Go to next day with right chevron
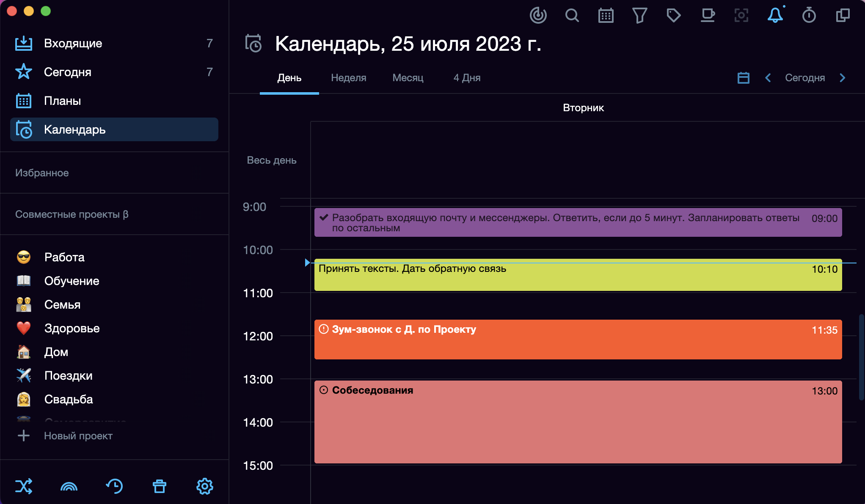Viewport: 865px width, 504px height. click(x=843, y=78)
